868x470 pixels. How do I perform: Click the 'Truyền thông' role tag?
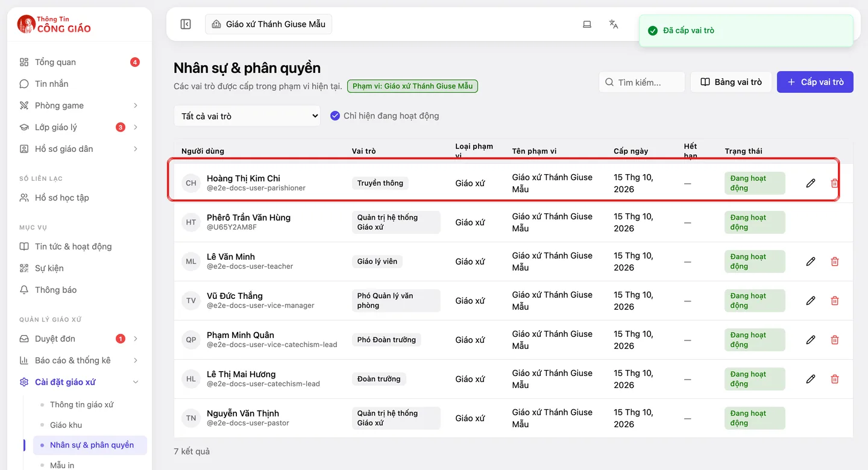[380, 183]
